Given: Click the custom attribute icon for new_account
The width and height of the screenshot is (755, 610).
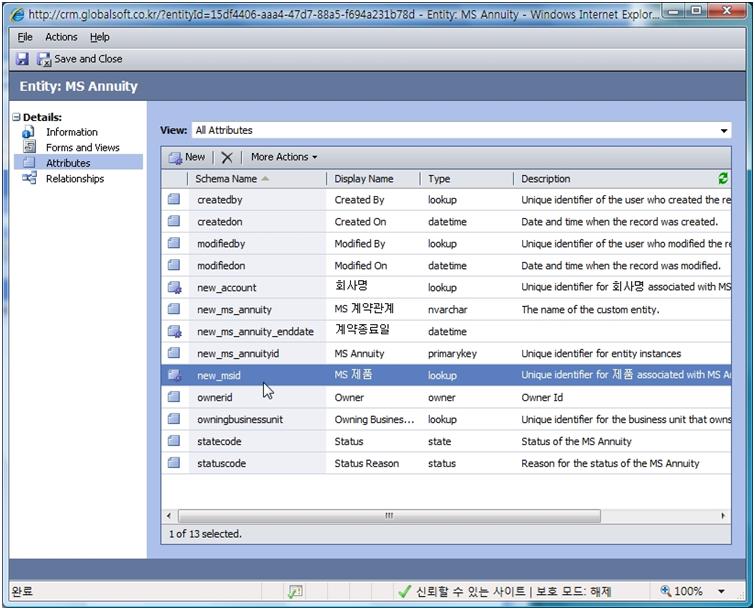Looking at the screenshot, I should coord(174,287).
